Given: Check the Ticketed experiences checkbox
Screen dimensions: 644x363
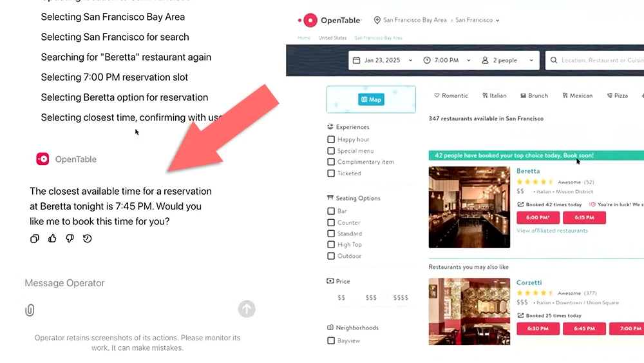Looking at the screenshot, I should pyautogui.click(x=331, y=173).
